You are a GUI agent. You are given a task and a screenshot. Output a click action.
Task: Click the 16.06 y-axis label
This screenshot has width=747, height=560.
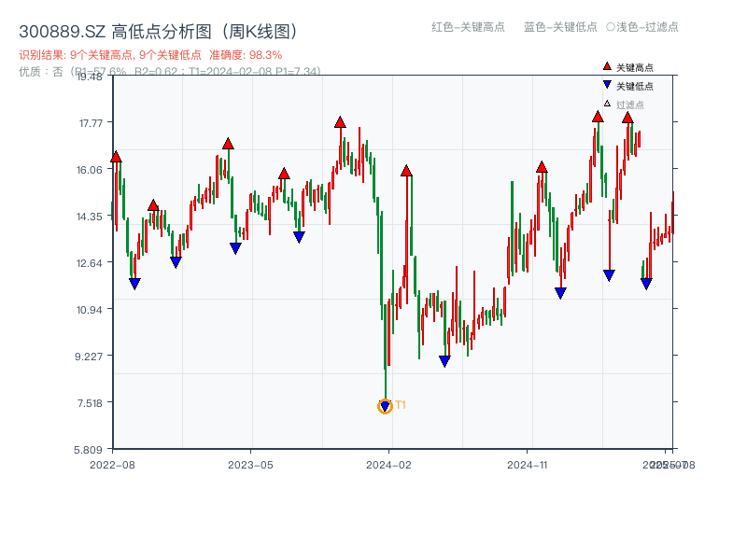pos(90,170)
